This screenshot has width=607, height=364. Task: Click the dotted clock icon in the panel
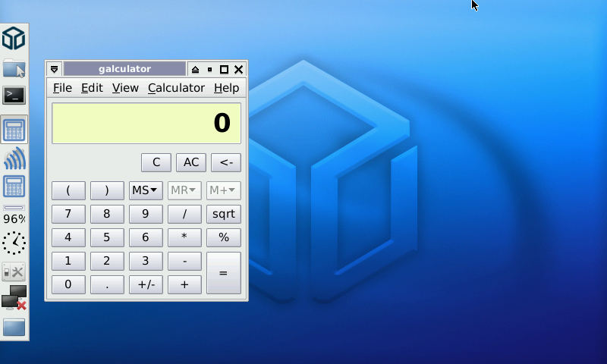pos(14,243)
